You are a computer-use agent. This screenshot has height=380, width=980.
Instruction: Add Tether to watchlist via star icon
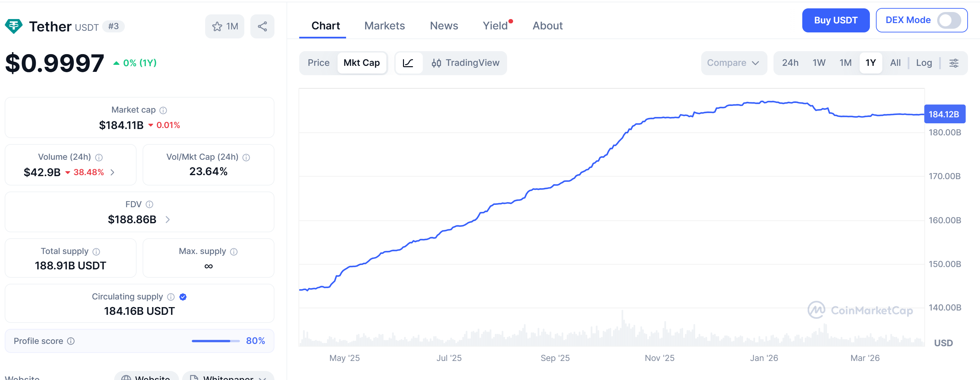[217, 26]
